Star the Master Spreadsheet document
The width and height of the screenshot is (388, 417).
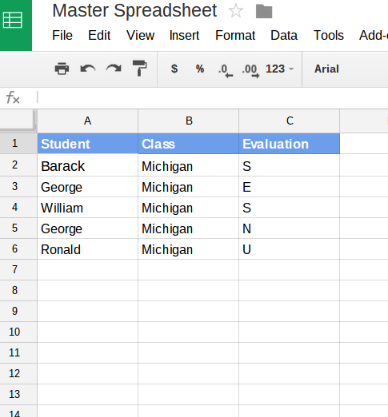[236, 11]
